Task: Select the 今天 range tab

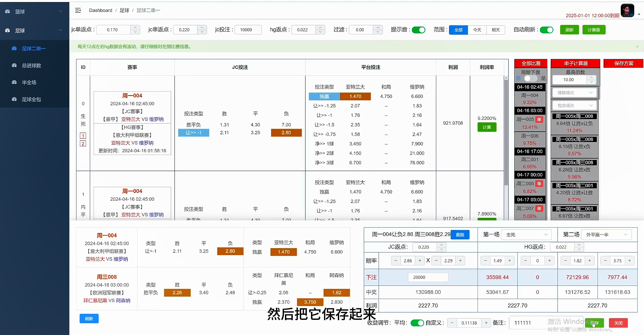Action: (x=477, y=30)
